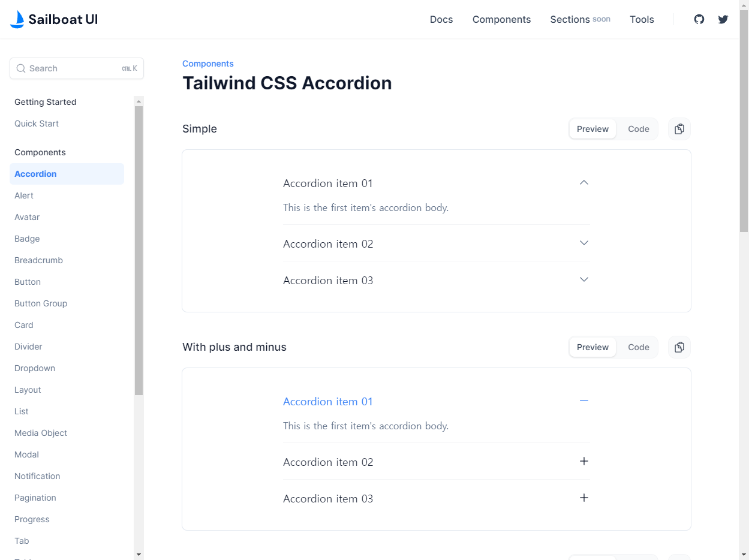
Task: Click the sidebar scrollbar down arrow
Action: click(x=139, y=555)
